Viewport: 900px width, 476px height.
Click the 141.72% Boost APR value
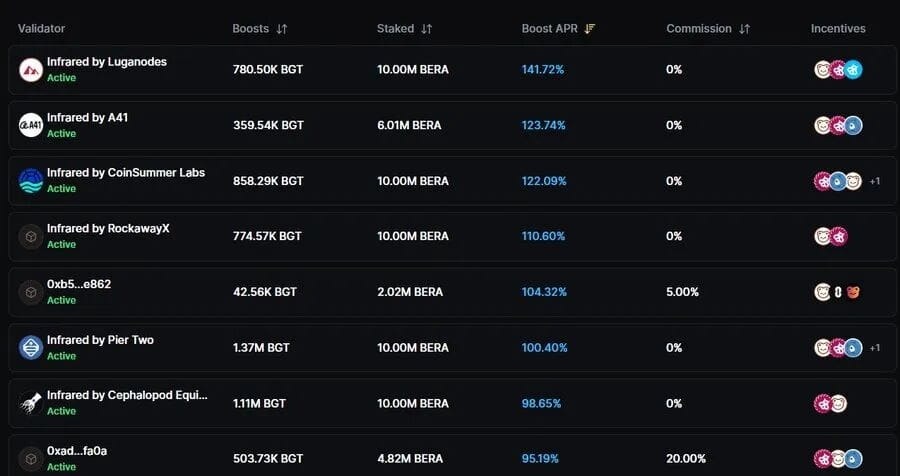[x=543, y=70]
